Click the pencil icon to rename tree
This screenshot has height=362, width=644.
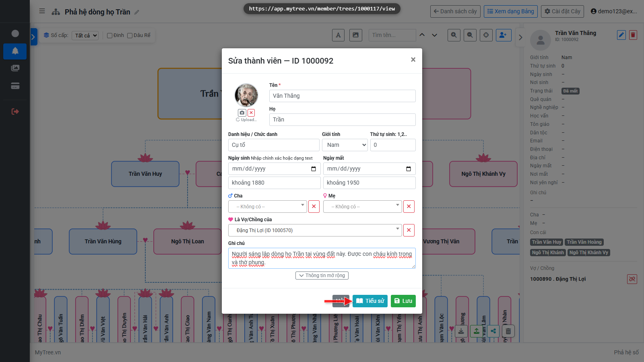tap(137, 12)
